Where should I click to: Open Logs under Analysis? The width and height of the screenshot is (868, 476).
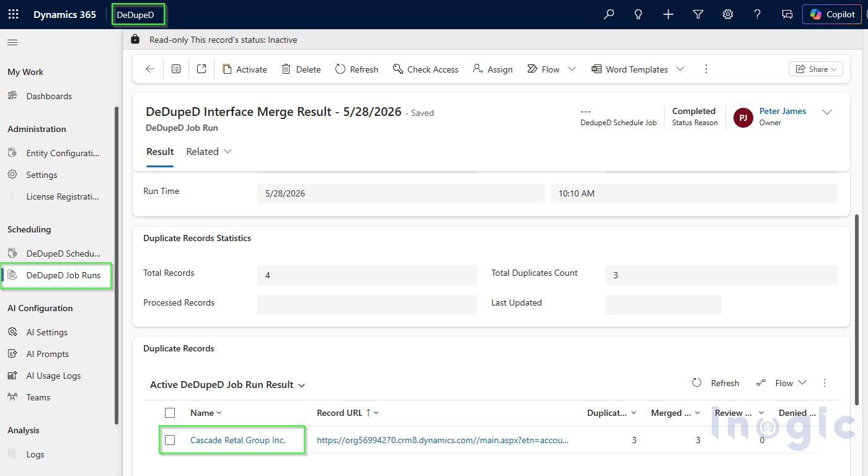(x=35, y=454)
